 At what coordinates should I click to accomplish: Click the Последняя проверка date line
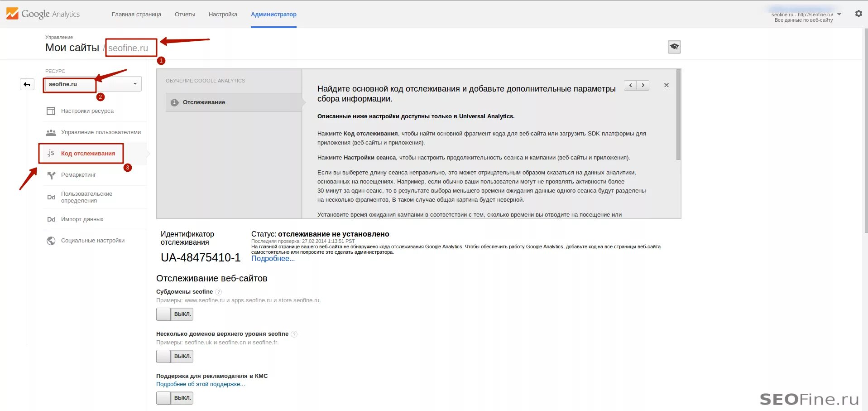(x=303, y=242)
